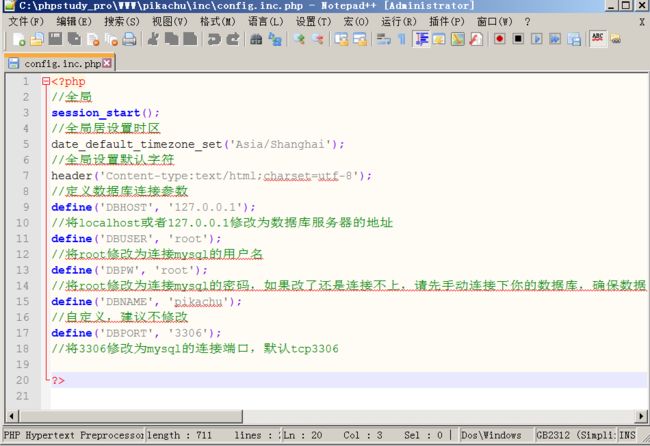Toggle the indent guide icon

tap(422, 39)
